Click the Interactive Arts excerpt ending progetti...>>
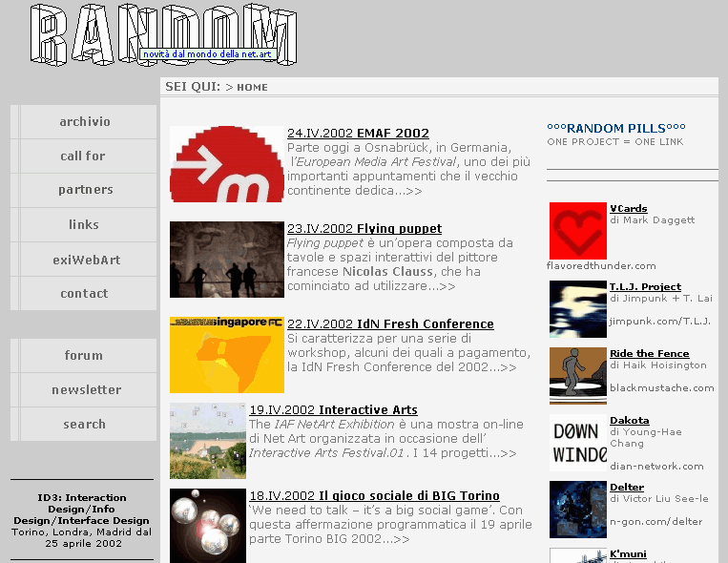This screenshot has width=728, height=563. tap(386, 439)
